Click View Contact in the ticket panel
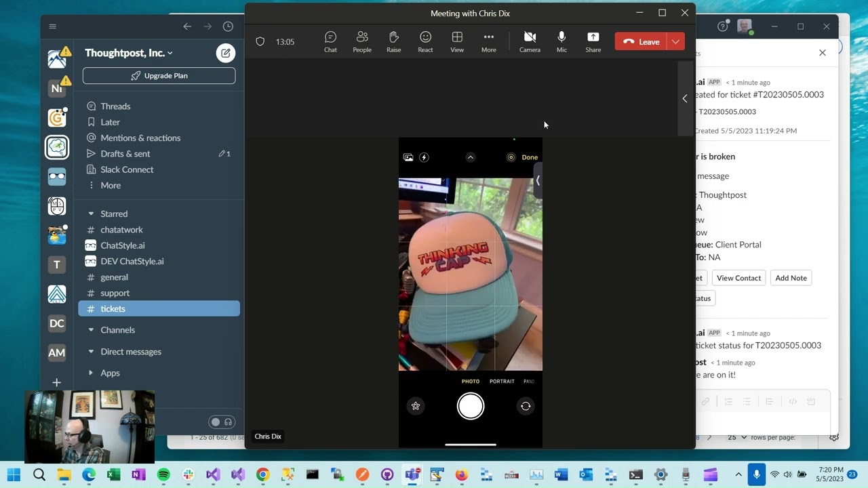Viewport: 868px width, 488px height. click(738, 278)
